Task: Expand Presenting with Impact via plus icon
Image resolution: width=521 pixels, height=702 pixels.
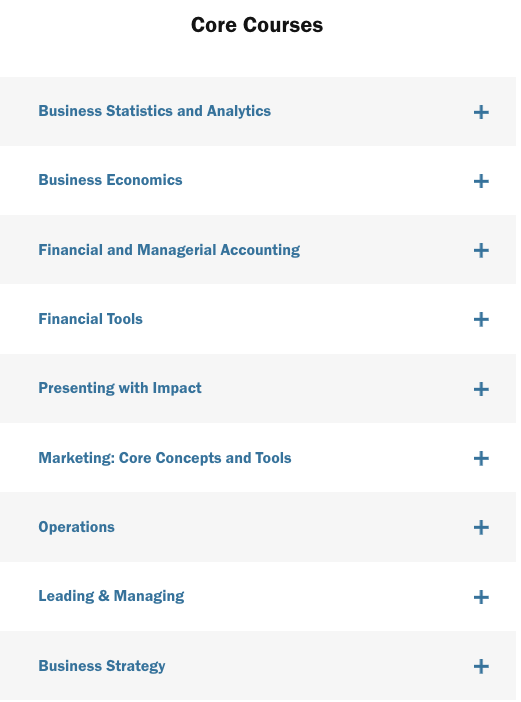Action: tap(481, 389)
